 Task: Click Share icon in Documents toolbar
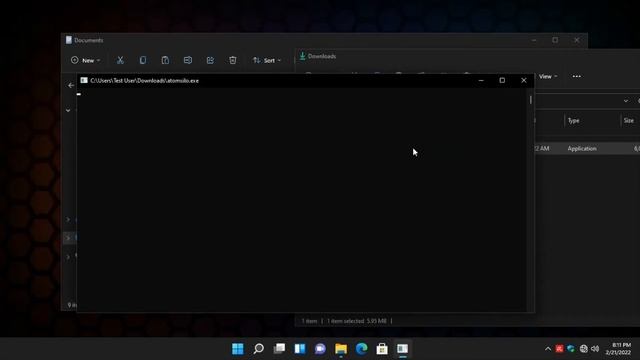[x=210, y=60]
